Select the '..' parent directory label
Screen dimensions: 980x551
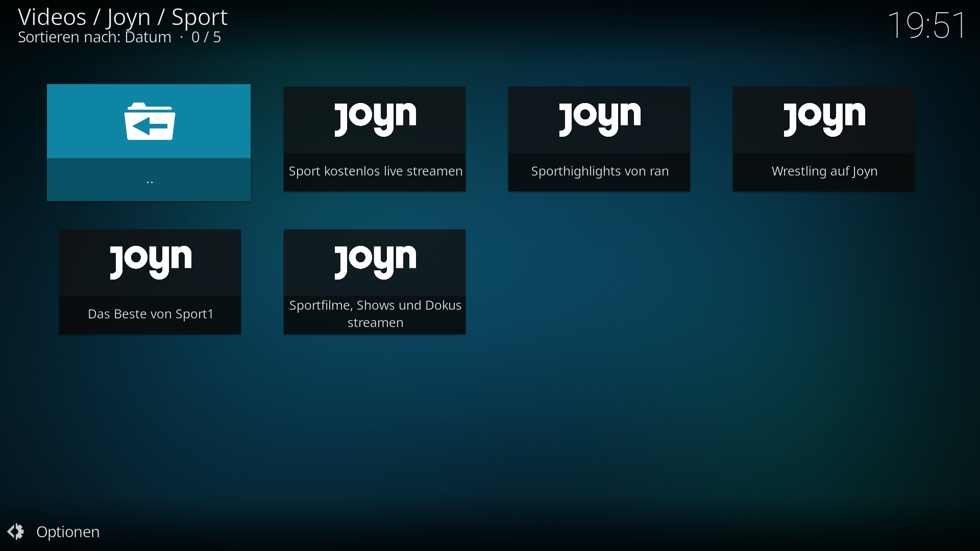pos(150,182)
